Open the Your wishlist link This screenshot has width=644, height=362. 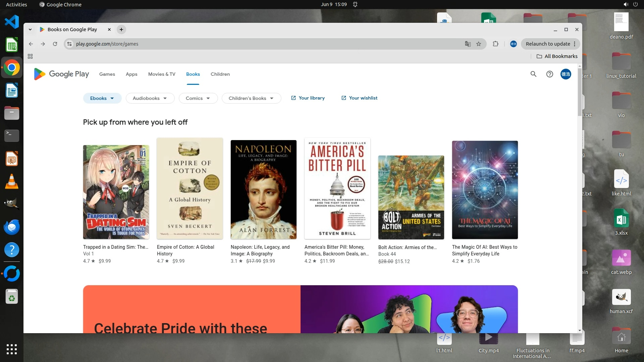click(x=359, y=98)
